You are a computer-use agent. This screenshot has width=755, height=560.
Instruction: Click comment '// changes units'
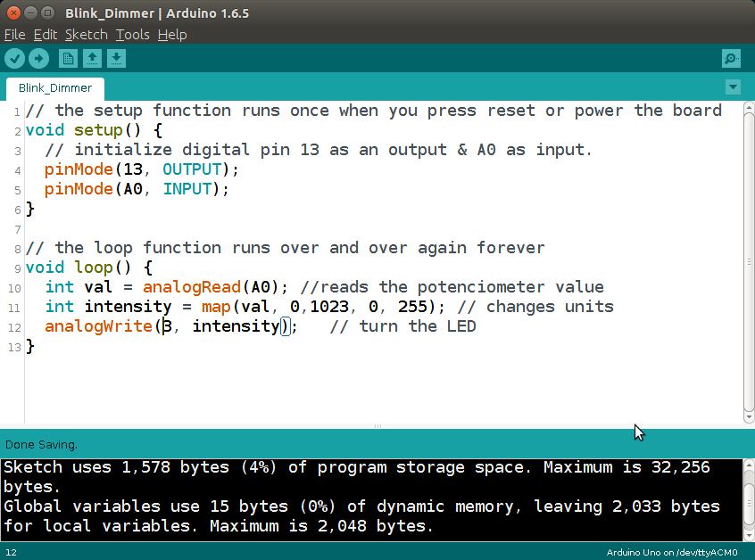tap(535, 307)
